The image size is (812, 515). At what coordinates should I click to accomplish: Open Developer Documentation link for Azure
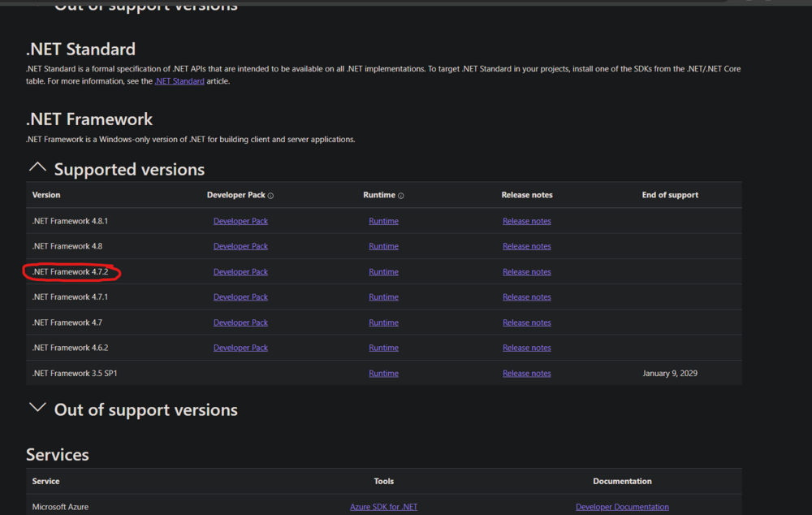622,507
